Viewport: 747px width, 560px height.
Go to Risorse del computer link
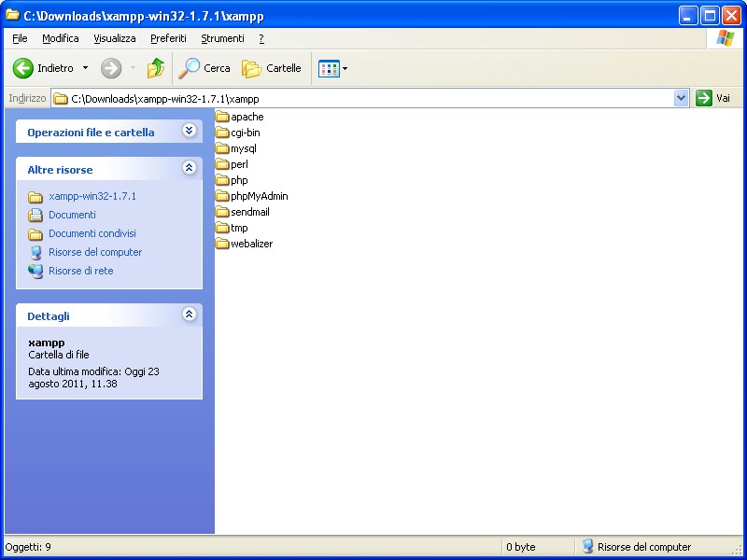95,252
